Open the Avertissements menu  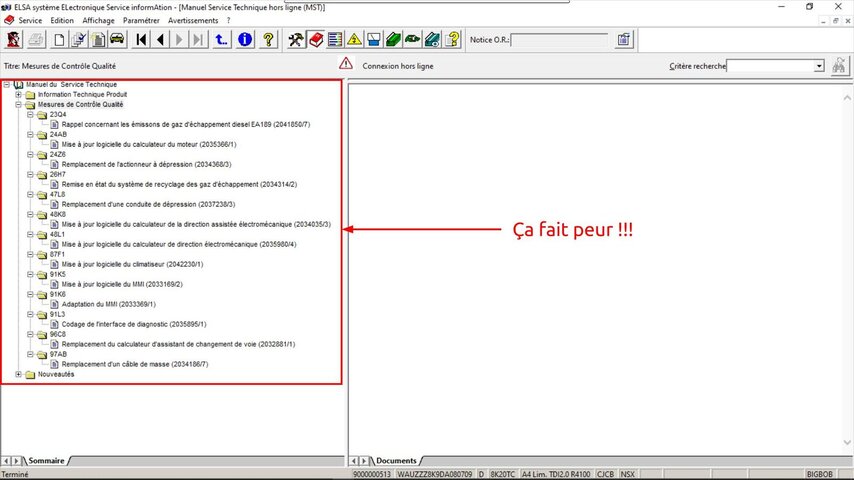(193, 21)
